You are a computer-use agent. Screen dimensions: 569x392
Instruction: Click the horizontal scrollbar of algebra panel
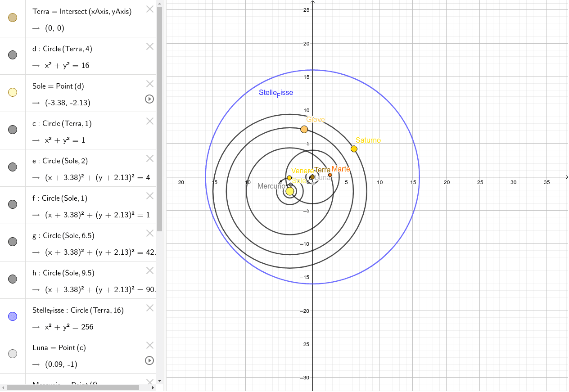pos(73,387)
